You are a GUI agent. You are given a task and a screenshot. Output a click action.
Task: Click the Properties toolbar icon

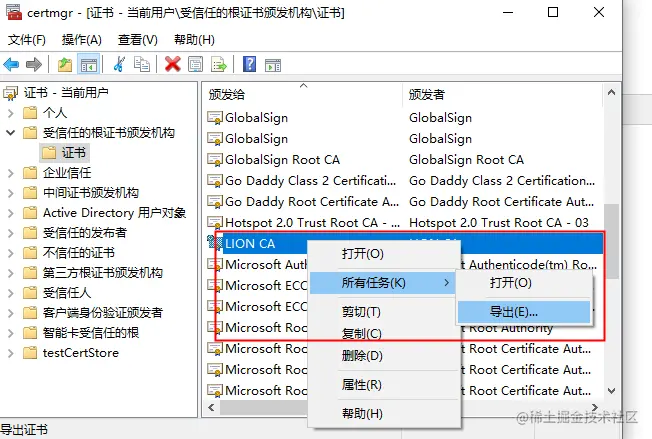pos(195,64)
